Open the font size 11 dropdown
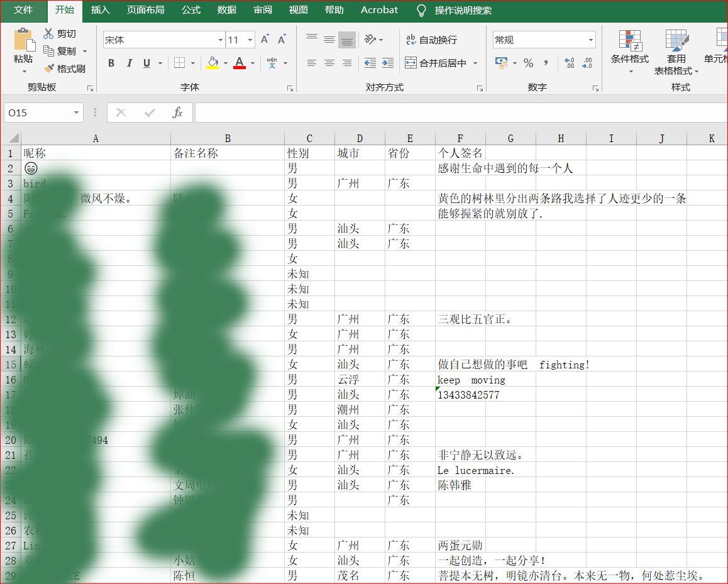 click(250, 40)
